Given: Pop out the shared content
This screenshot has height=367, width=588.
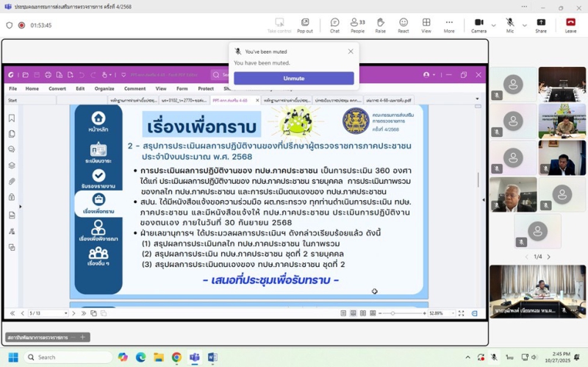Looking at the screenshot, I should 304,24.
